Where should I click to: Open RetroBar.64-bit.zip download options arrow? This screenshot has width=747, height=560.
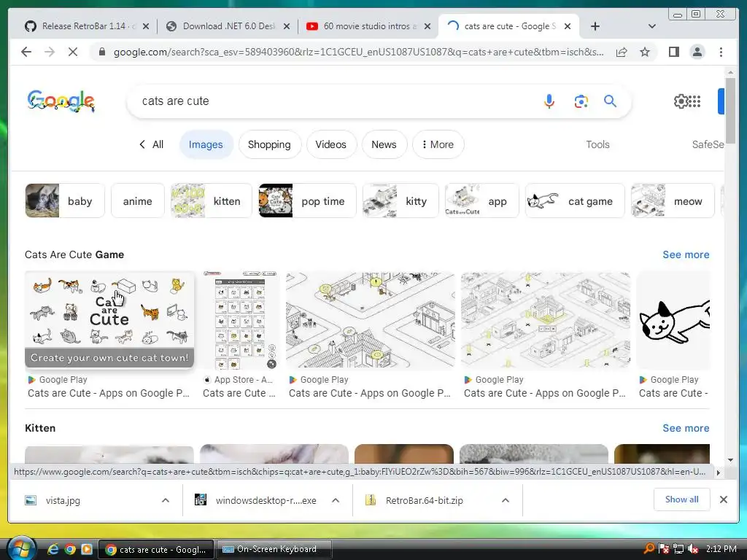(x=506, y=500)
